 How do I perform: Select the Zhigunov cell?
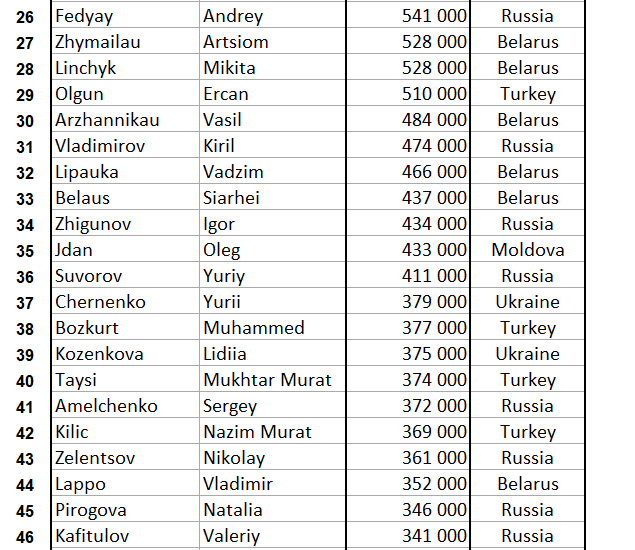93,224
